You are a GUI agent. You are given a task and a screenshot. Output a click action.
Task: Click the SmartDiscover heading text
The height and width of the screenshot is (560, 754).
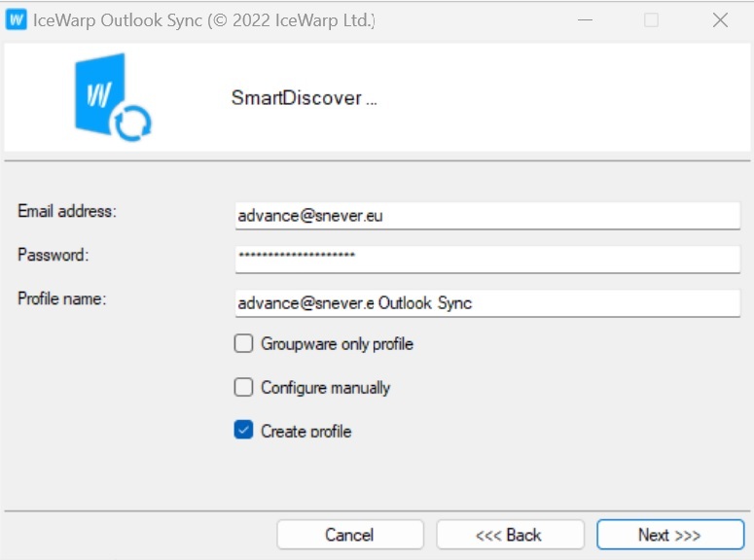[304, 97]
